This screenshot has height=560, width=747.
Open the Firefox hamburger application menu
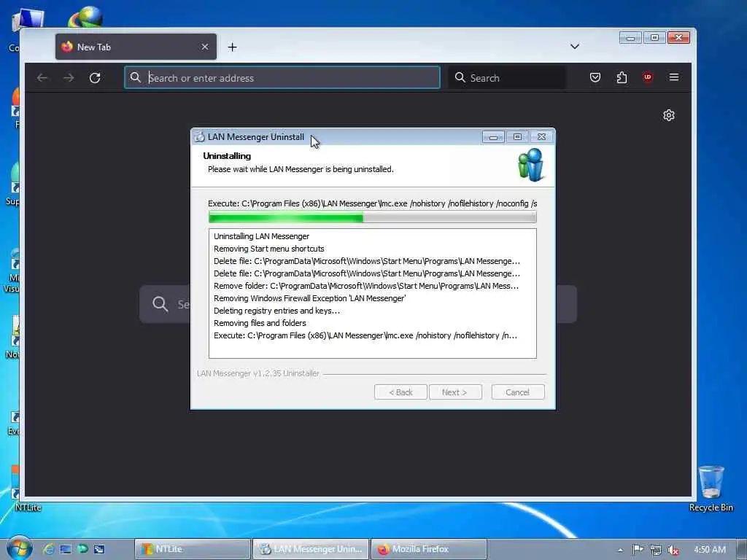click(673, 77)
